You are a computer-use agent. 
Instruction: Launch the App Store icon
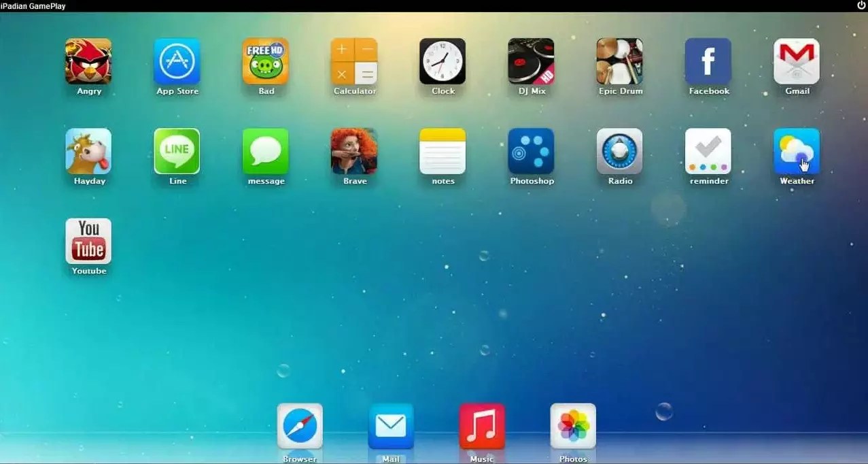click(x=177, y=61)
